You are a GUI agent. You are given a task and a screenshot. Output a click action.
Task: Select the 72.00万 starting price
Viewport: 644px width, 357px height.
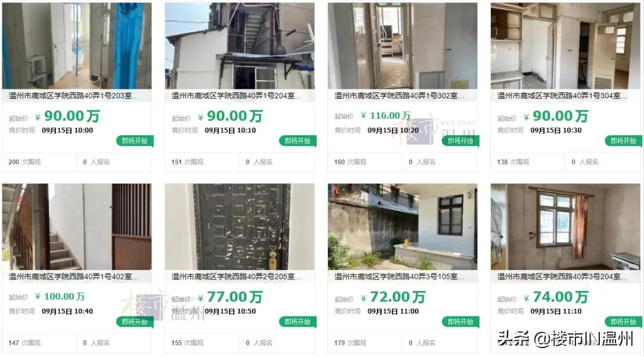coord(393,297)
